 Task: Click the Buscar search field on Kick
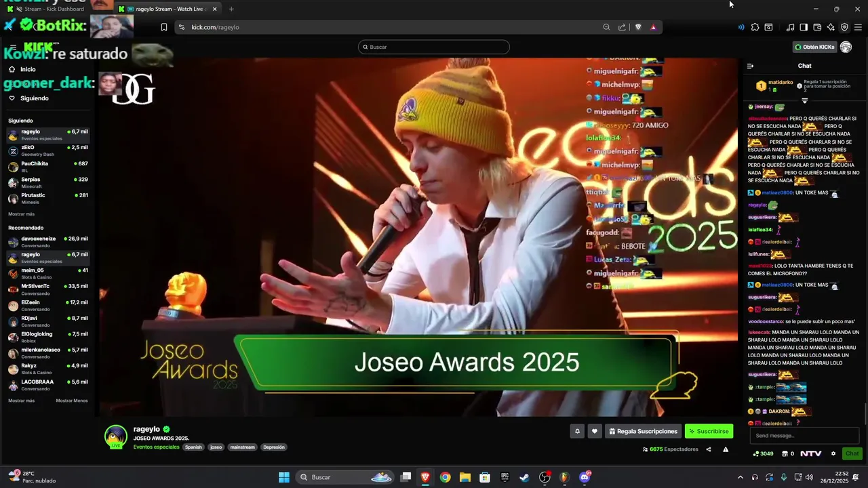[434, 47]
